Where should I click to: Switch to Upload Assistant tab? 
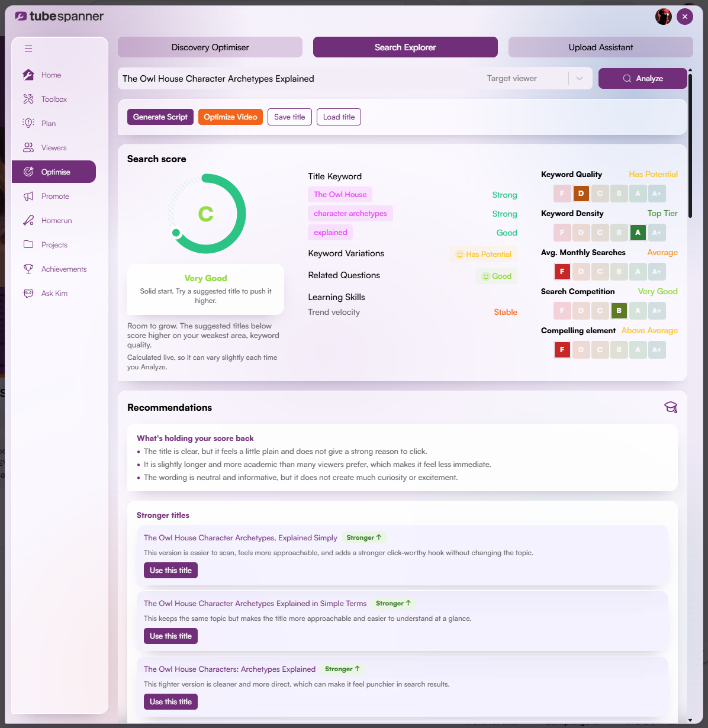(601, 47)
